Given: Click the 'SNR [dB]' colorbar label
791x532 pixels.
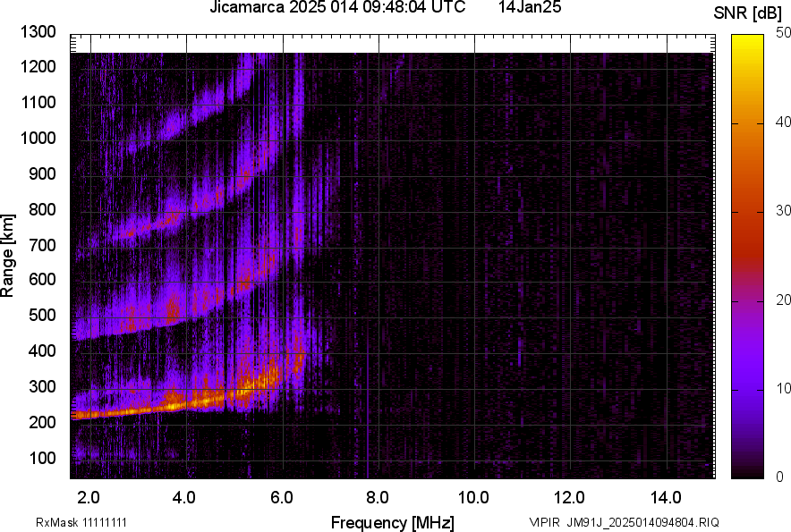Looking at the screenshot, I should [747, 13].
